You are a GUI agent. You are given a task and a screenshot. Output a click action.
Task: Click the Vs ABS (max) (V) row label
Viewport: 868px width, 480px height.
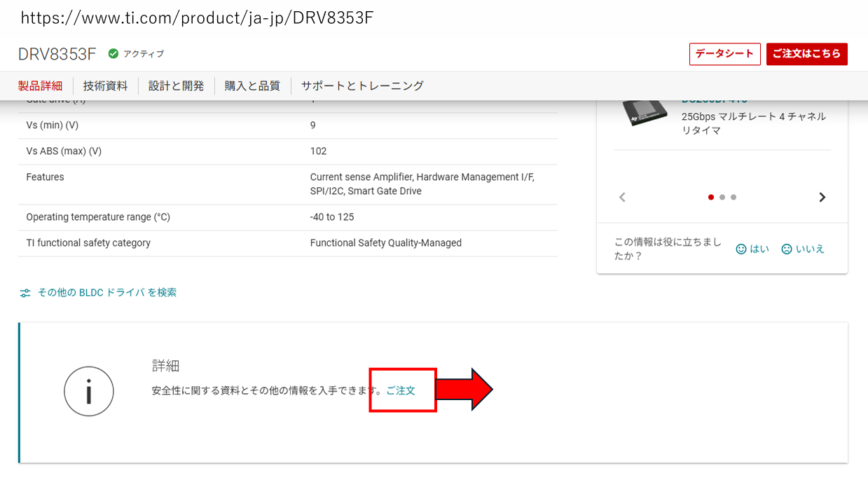coord(64,151)
